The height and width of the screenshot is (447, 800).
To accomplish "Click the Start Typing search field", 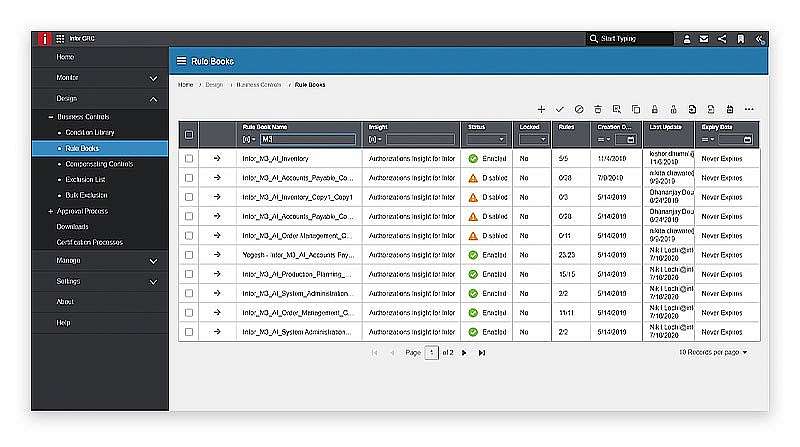I will coord(630,38).
